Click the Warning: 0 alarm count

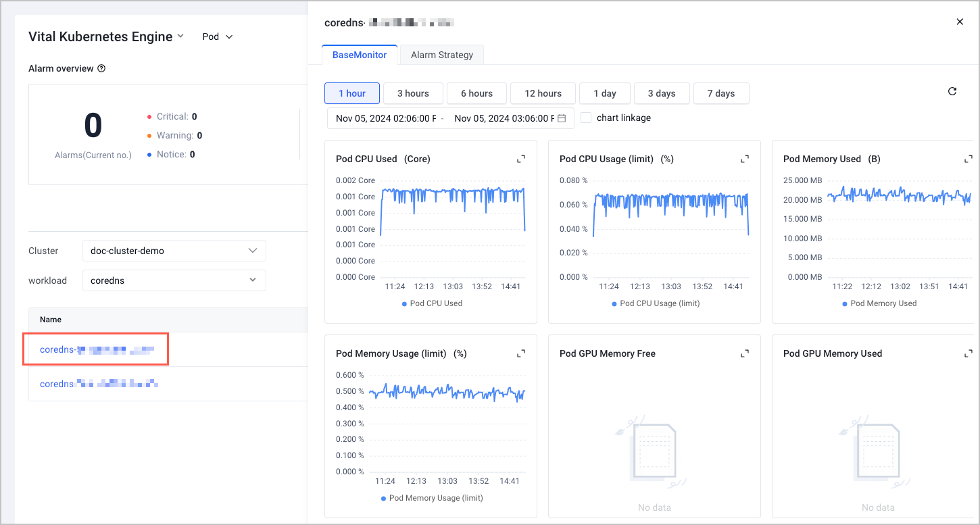pos(174,135)
